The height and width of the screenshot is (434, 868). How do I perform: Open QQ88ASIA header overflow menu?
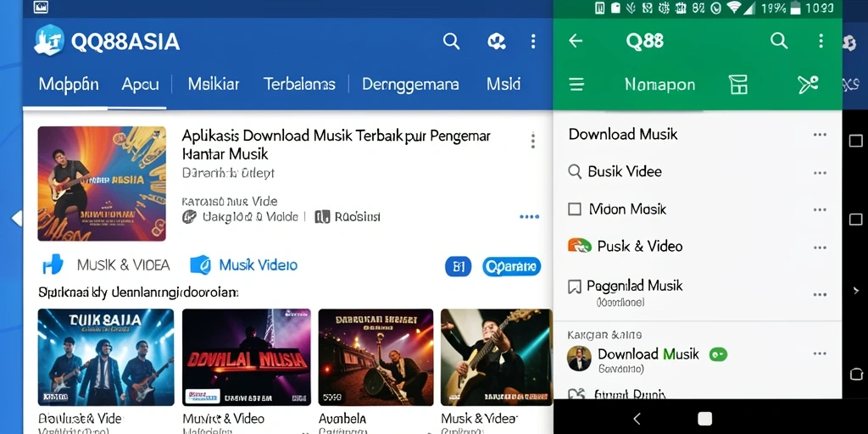point(532,41)
